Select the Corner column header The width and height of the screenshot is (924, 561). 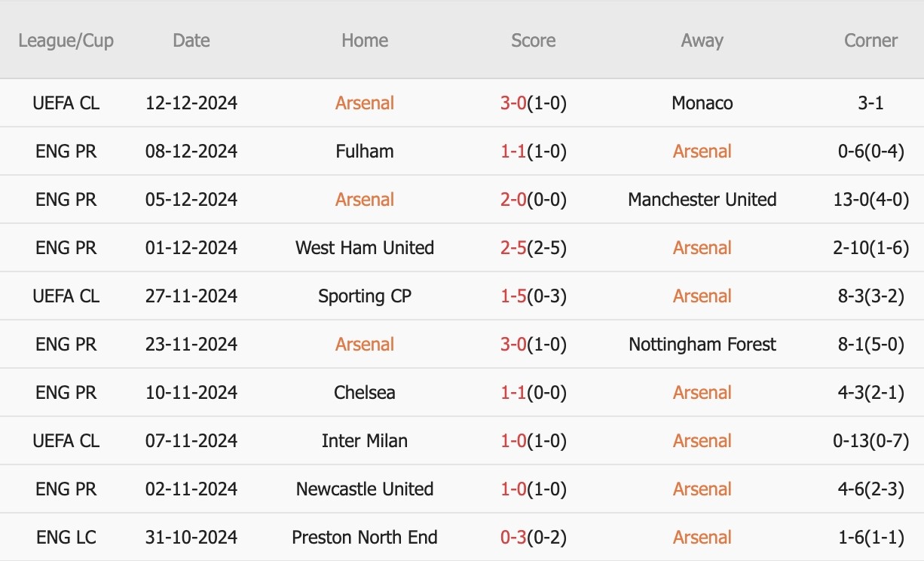coord(871,40)
